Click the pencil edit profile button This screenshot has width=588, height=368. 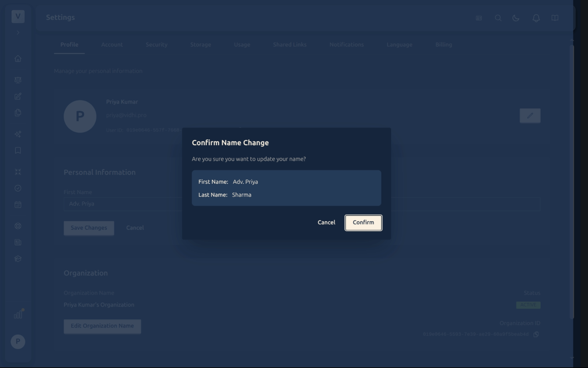click(530, 115)
